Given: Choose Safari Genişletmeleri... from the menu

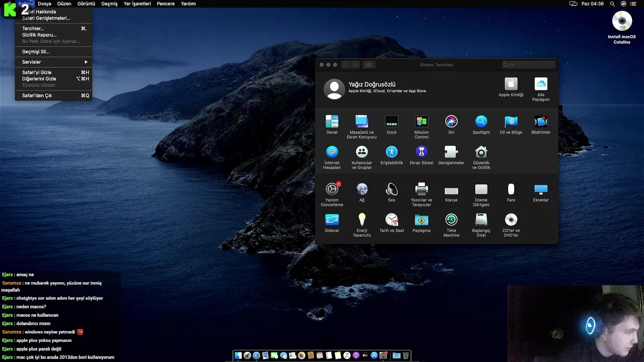Looking at the screenshot, I should point(53,18).
